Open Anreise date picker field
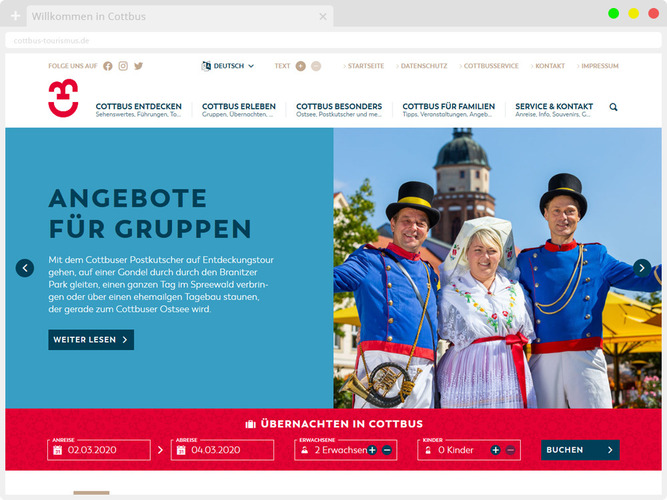 [98, 450]
